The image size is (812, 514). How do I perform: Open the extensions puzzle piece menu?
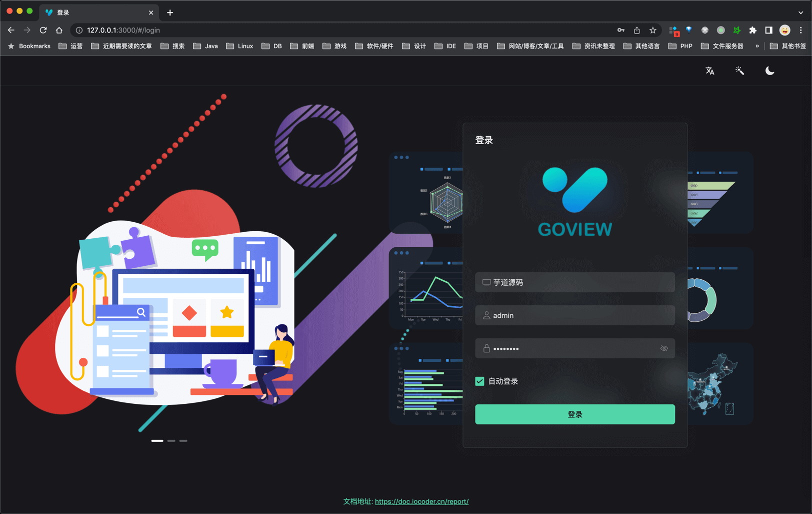tap(752, 30)
